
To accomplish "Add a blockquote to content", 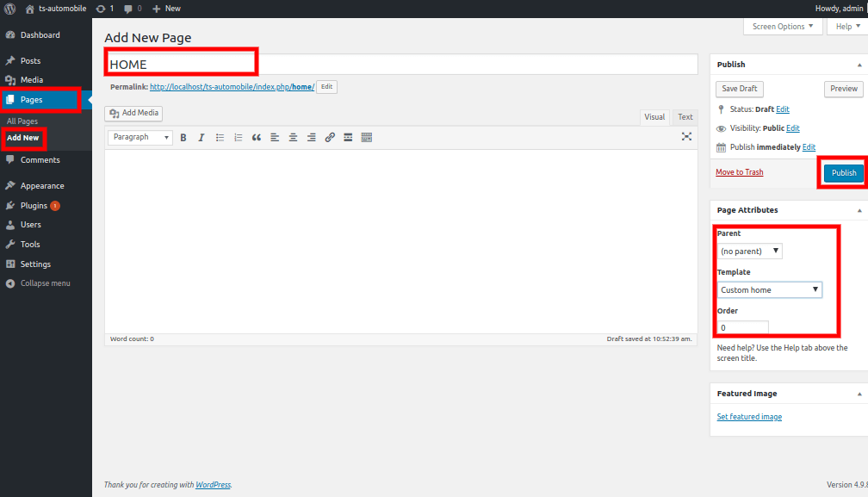I will [257, 138].
